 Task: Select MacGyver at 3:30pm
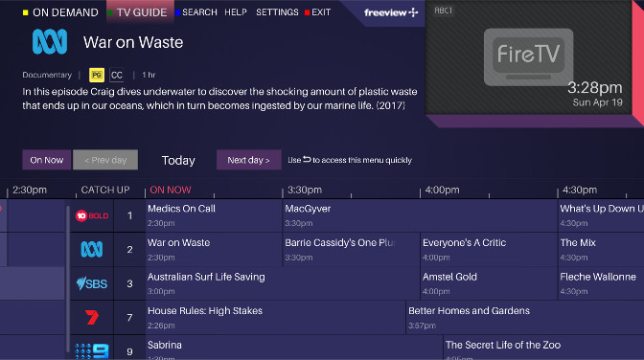[x=420, y=215]
